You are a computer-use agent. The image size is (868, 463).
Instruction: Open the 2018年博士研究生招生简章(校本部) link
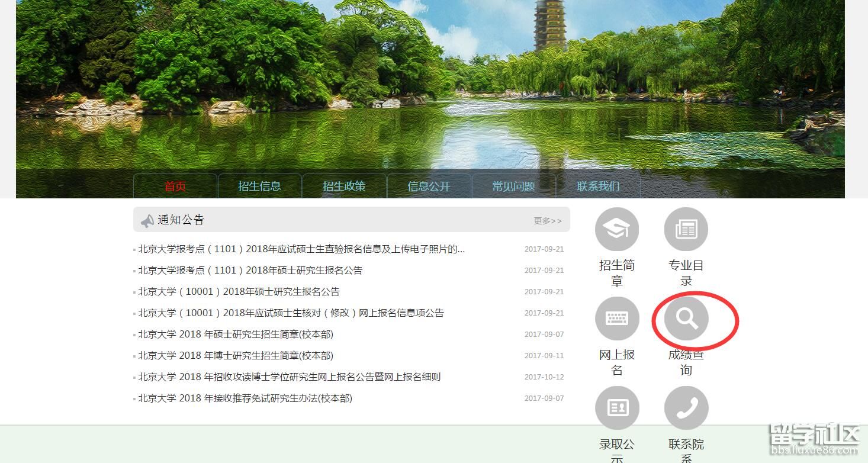click(236, 356)
